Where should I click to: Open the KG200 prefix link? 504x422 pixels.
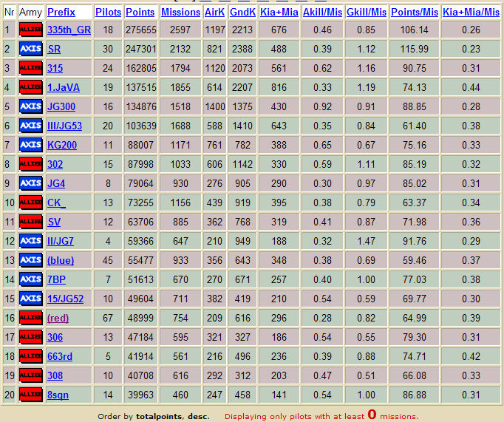pos(62,145)
